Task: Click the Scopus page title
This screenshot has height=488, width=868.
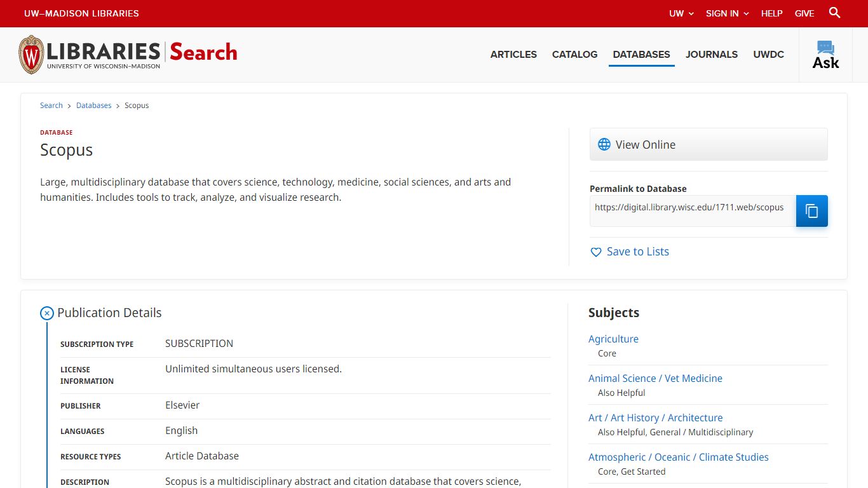Action: pyautogui.click(x=66, y=150)
